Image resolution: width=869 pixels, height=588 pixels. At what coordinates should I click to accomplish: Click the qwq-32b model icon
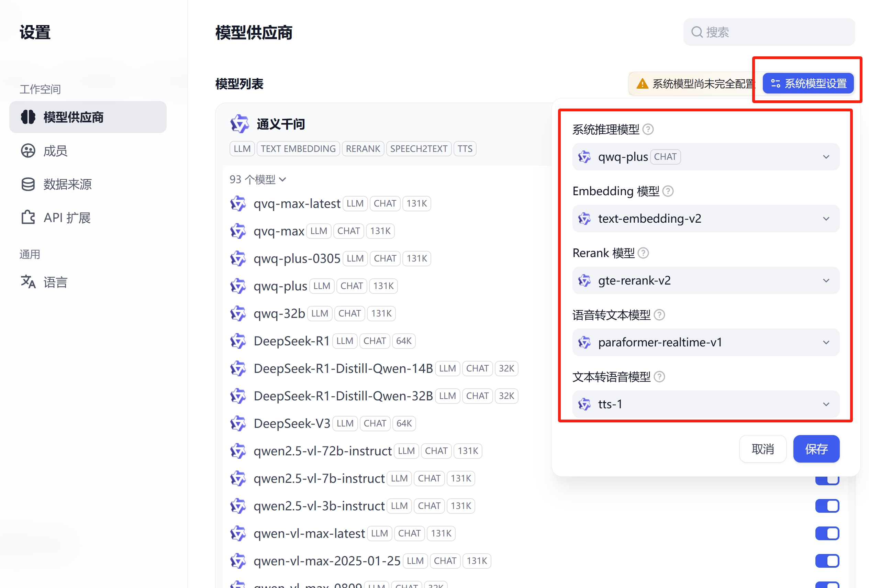click(x=238, y=313)
